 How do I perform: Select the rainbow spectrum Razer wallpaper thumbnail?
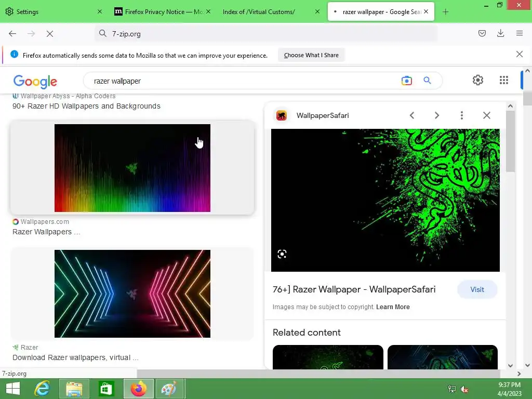tap(132, 168)
